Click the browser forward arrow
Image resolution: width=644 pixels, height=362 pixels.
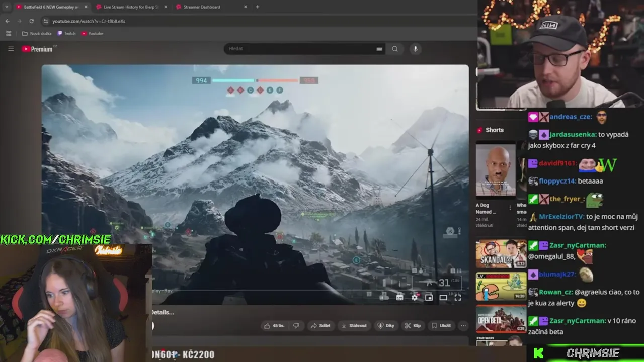(19, 21)
